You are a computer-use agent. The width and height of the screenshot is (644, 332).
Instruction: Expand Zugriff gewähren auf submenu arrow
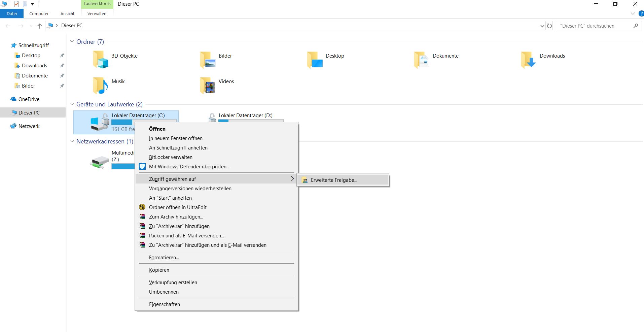pos(292,179)
